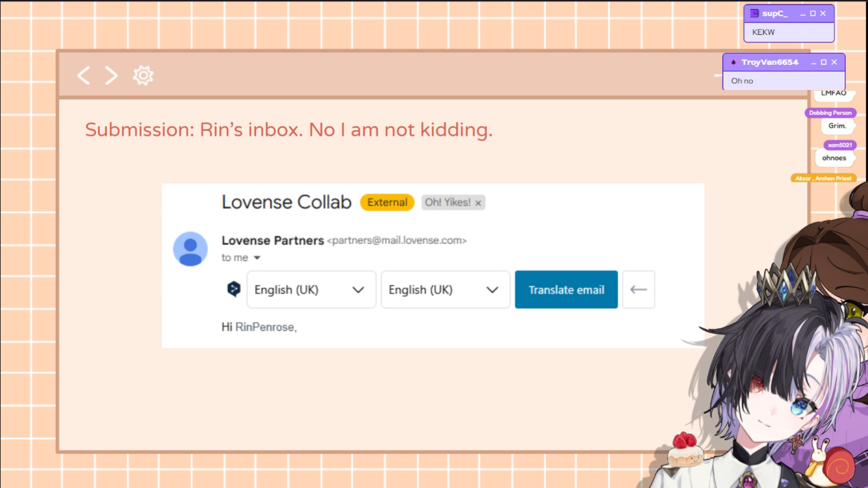Click the TroyVan6654 username in the chat title

click(x=770, y=62)
